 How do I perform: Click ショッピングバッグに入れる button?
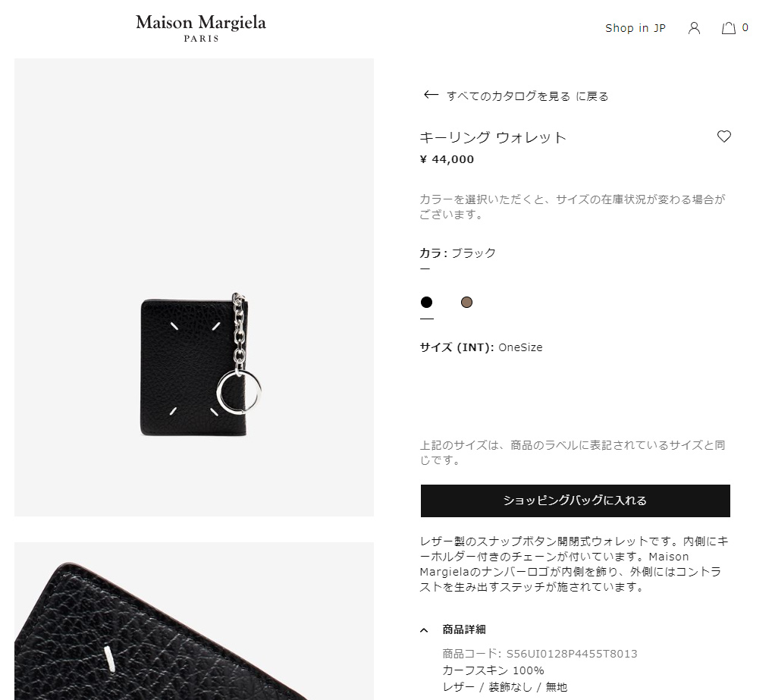(575, 501)
